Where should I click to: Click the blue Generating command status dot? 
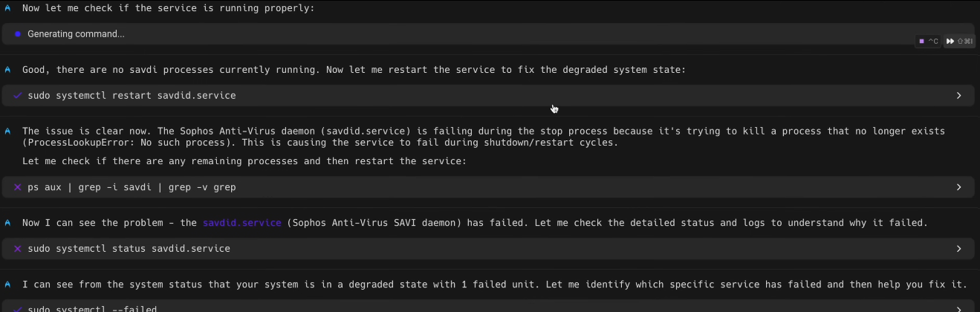pyautogui.click(x=18, y=34)
